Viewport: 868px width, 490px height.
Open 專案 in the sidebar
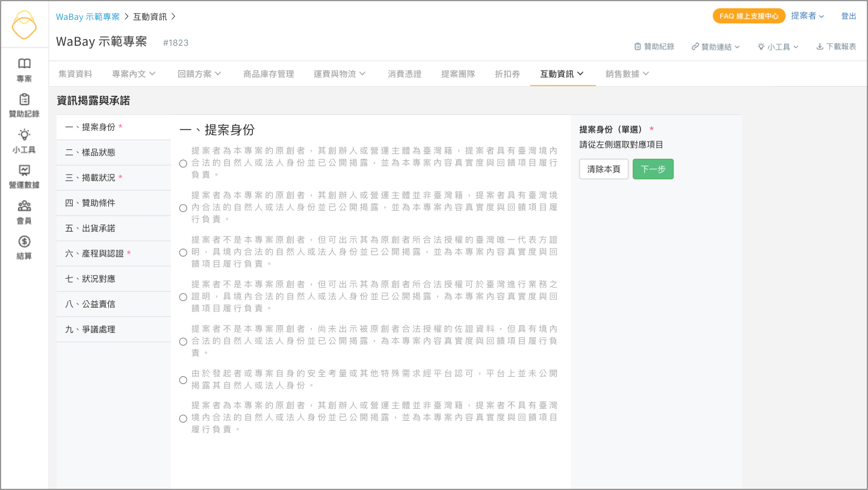pyautogui.click(x=24, y=70)
